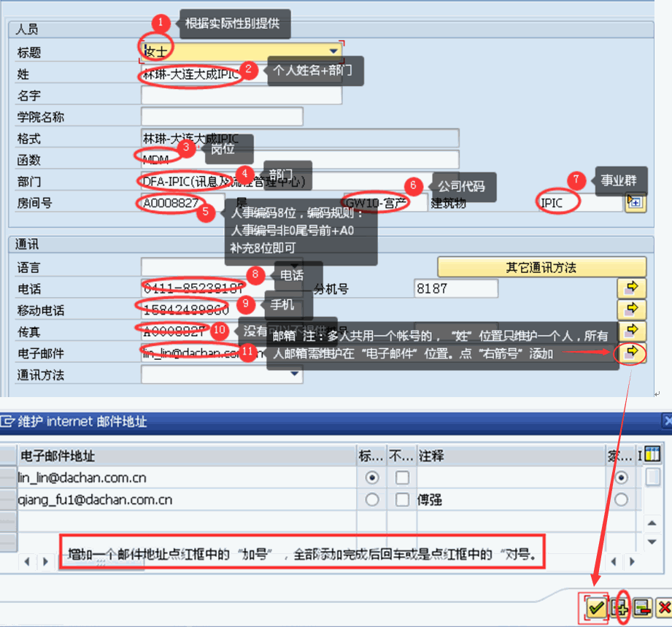Open the 标题 title dropdown showing 女士

pyautogui.click(x=333, y=52)
